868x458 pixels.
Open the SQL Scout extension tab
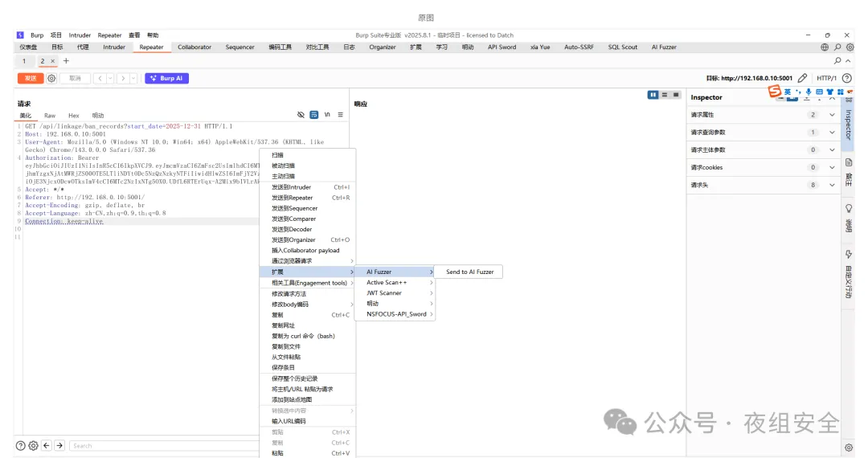[x=623, y=47]
